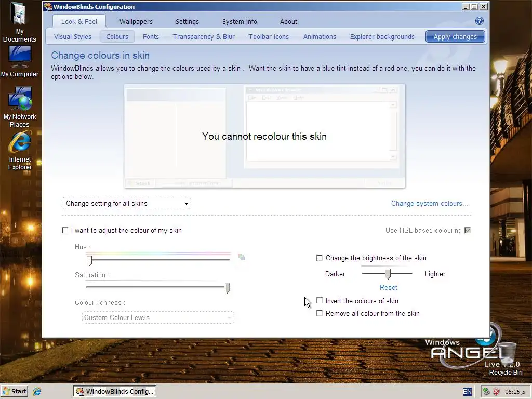Viewport: 532px width, 399px height.
Task: Select the Fonts sub-tab
Action: 151,37
